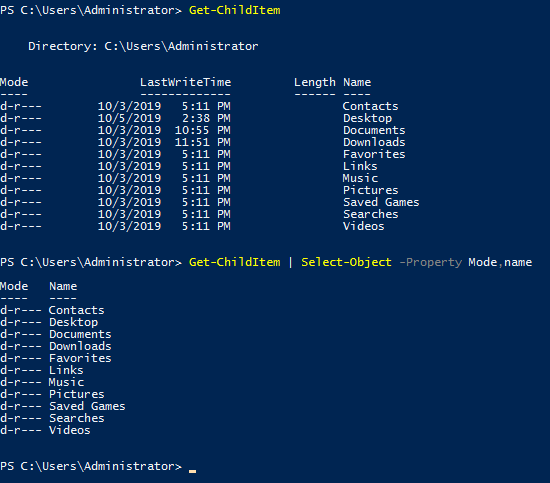Click the 'Directory: C:\Users\Administrator' line
The image size is (550, 483).
pyautogui.click(x=143, y=46)
